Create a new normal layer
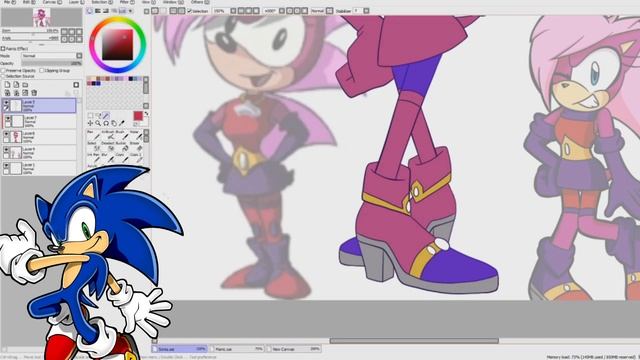This screenshot has width=640, height=360. pyautogui.click(x=7, y=84)
